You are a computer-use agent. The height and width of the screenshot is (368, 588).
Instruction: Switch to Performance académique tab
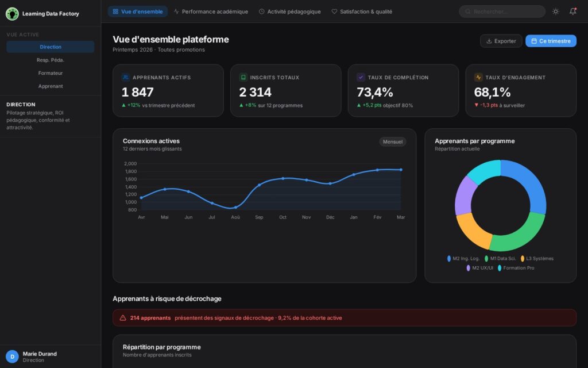point(212,11)
